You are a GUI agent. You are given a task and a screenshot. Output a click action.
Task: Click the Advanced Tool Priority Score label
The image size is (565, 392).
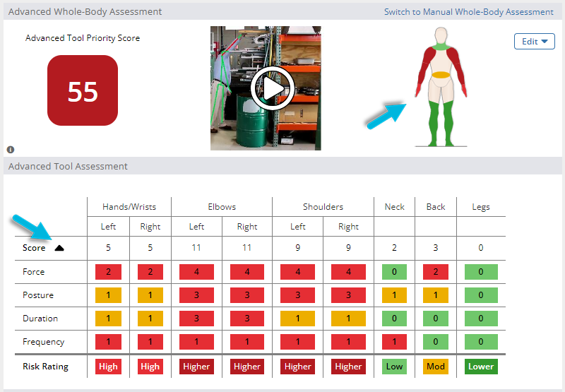point(83,38)
